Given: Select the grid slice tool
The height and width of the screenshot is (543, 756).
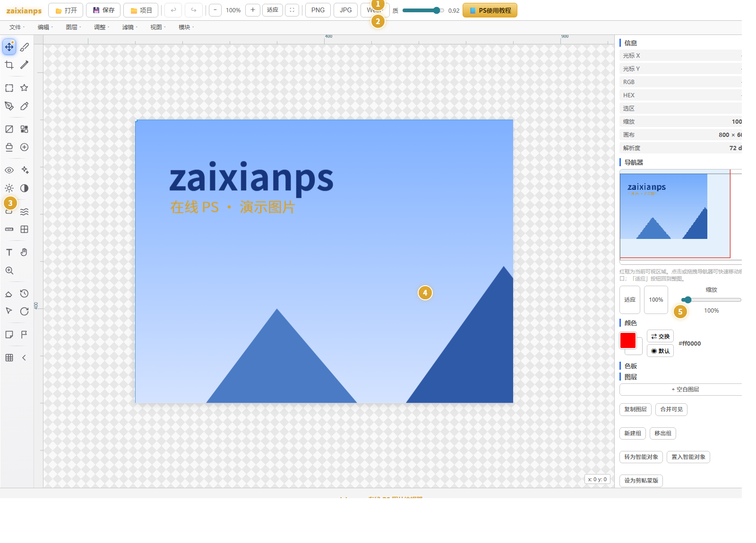Looking at the screenshot, I should tap(25, 229).
